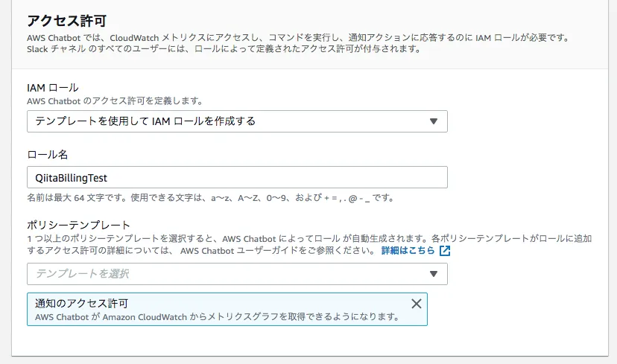
Task: Click the header's Slack チャネル description line
Action: tap(224, 49)
